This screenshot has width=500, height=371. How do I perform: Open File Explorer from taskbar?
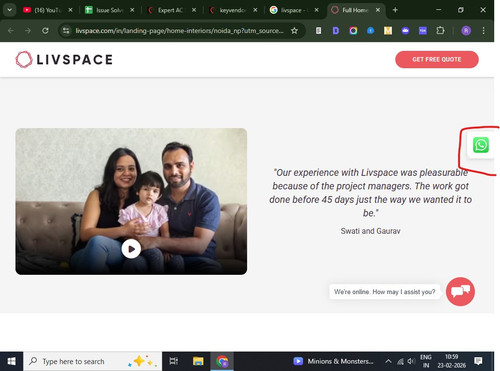pos(198,361)
